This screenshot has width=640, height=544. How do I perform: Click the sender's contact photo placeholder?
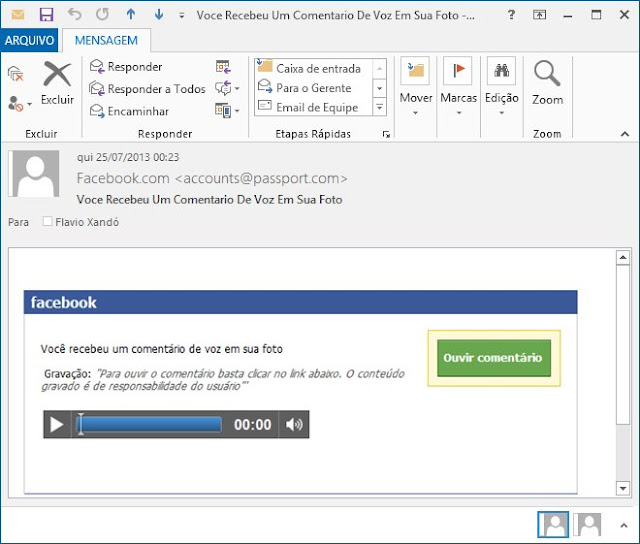[x=34, y=173]
